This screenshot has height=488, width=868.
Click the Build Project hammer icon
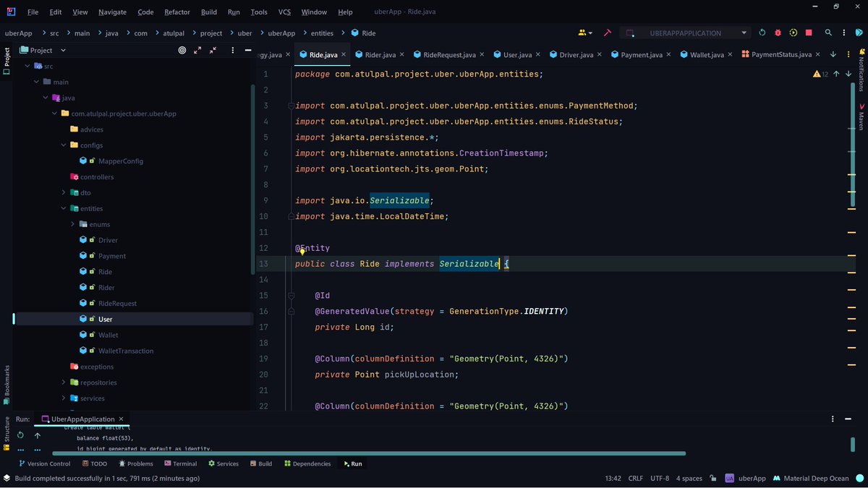608,33
